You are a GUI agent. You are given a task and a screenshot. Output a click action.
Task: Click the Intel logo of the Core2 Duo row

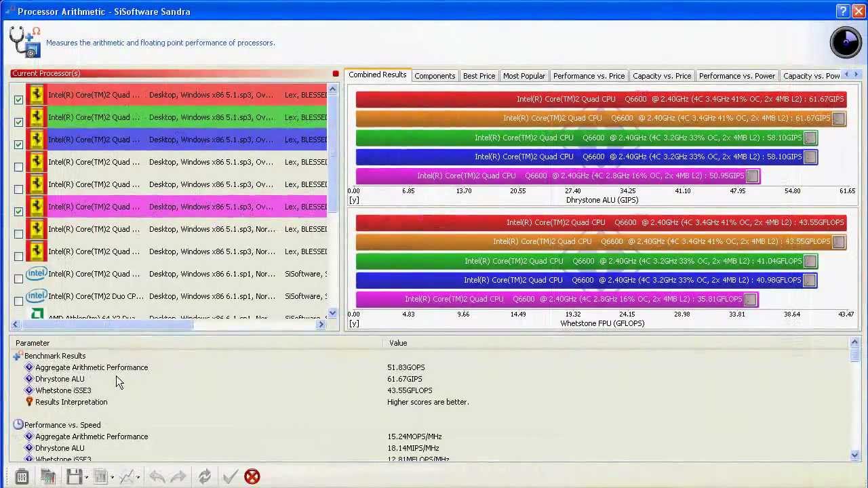pyautogui.click(x=37, y=296)
